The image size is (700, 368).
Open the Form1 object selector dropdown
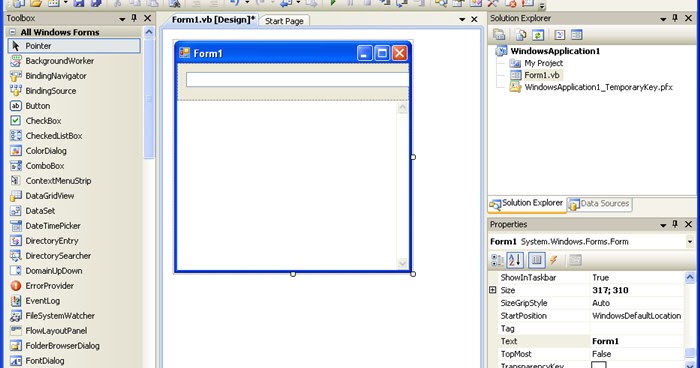tap(690, 242)
